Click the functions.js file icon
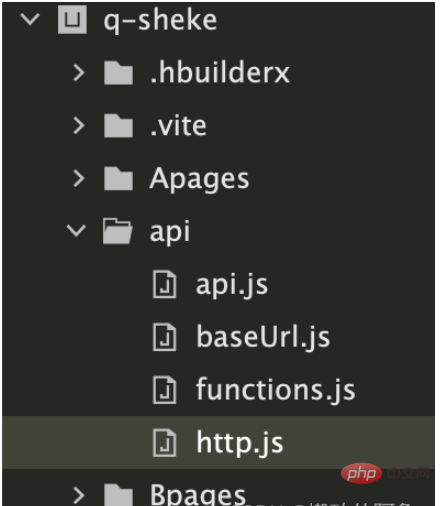 164,390
